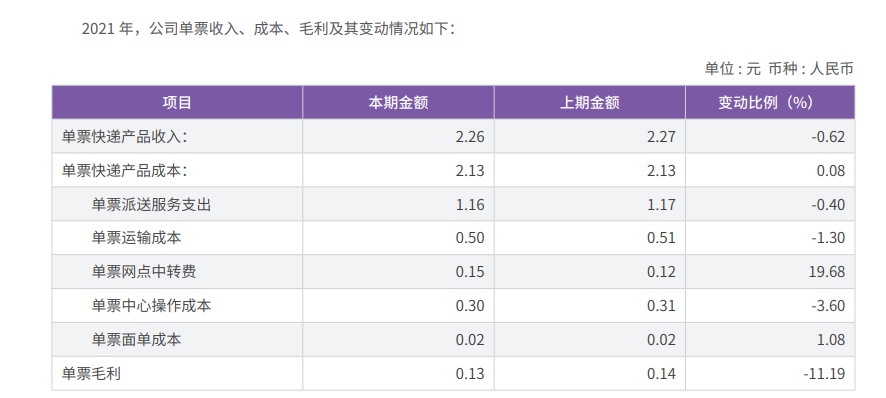886x398 pixels.
Task: Select the 变动比例（%）header cell
Action: pos(770,102)
